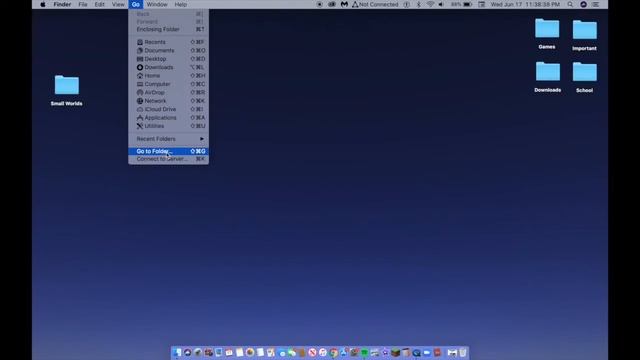Open the VPN Not Connected status item
This screenshot has height=360, width=640.
point(375,4)
